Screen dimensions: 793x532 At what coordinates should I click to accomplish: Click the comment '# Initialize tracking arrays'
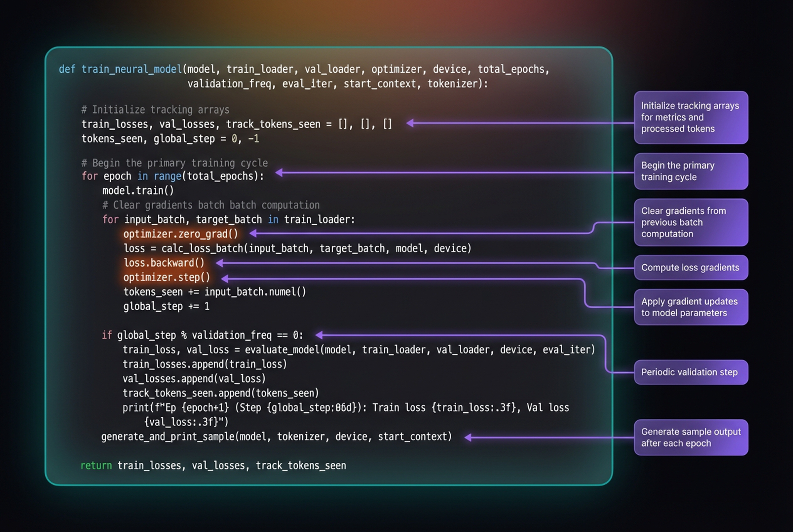click(x=155, y=110)
